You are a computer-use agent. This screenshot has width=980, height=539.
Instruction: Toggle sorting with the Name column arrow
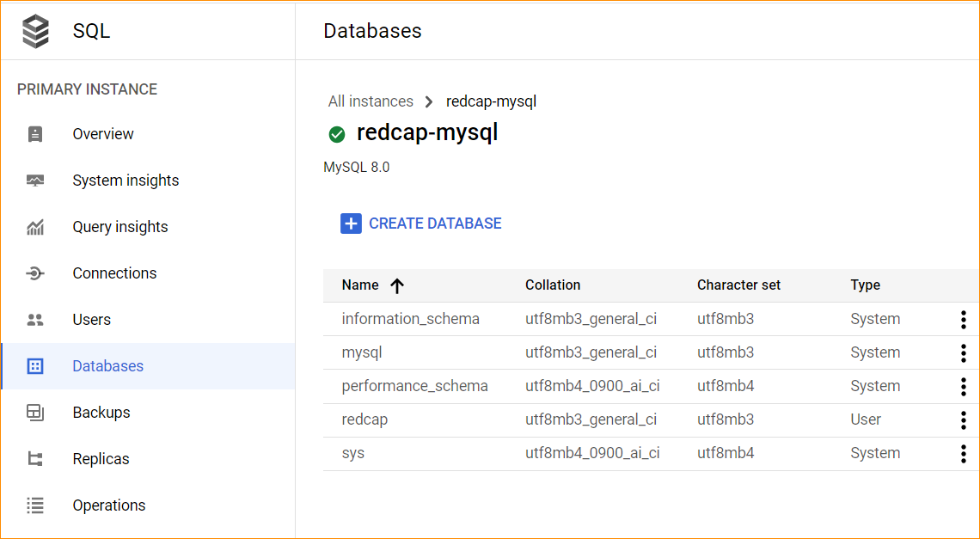pos(397,285)
